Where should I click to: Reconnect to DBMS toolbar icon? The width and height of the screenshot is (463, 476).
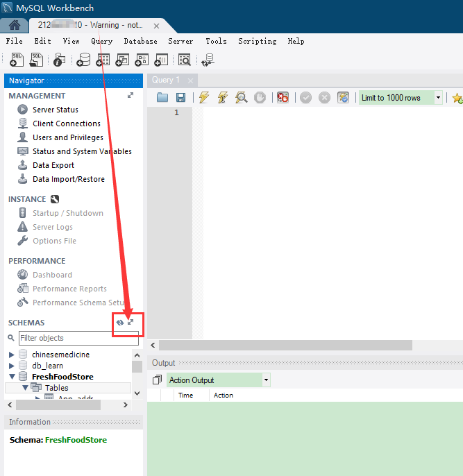click(x=208, y=60)
